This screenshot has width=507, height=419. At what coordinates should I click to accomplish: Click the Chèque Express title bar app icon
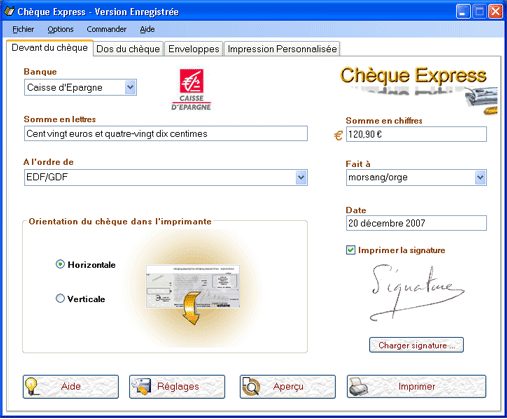tap(9, 11)
